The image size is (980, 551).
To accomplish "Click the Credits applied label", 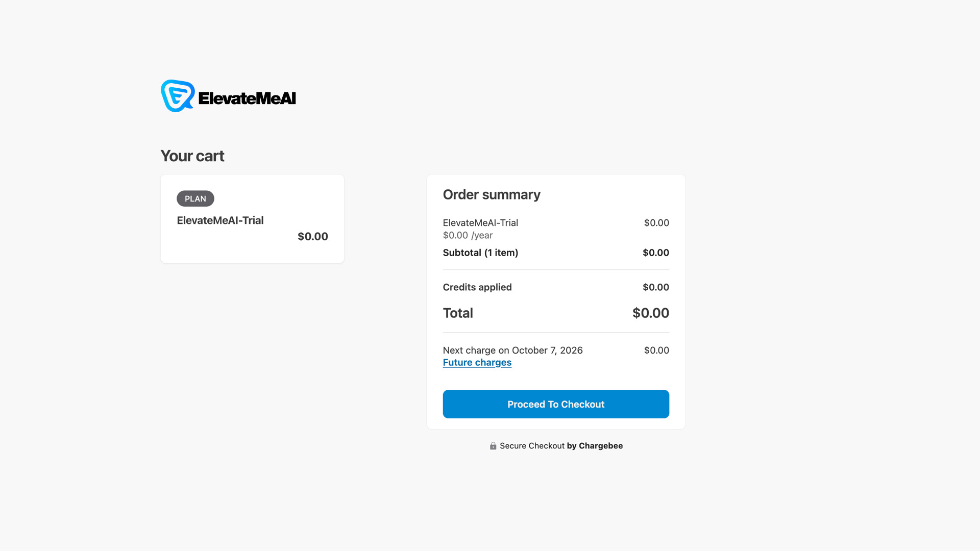I will click(x=477, y=287).
